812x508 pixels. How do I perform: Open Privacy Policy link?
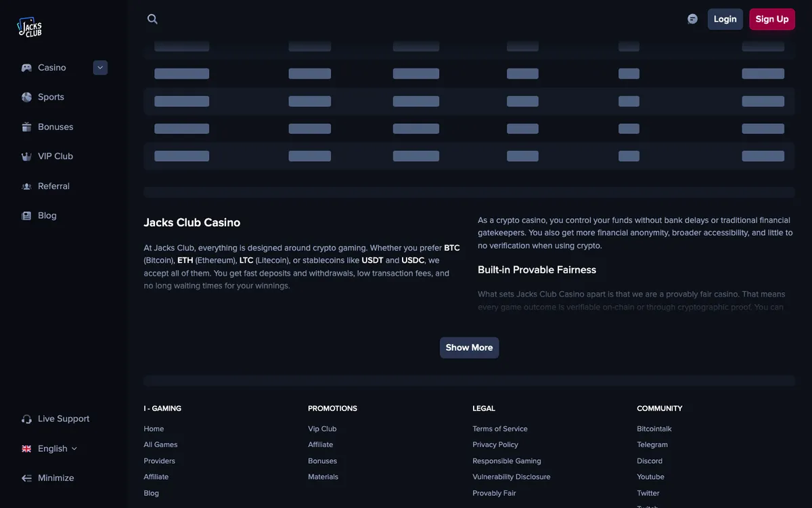click(x=495, y=445)
